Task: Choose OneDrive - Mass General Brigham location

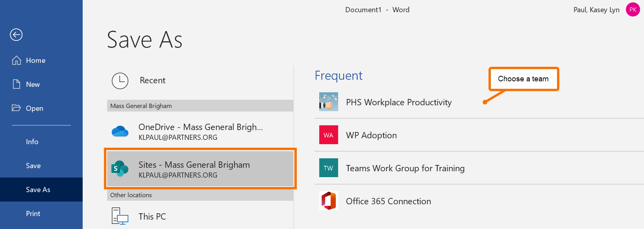Action: pos(200,132)
